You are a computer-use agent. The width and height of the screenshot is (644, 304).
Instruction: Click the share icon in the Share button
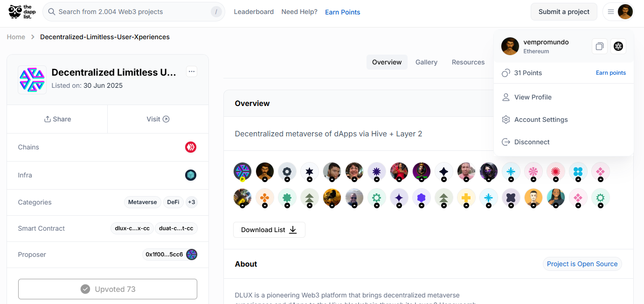tap(47, 119)
